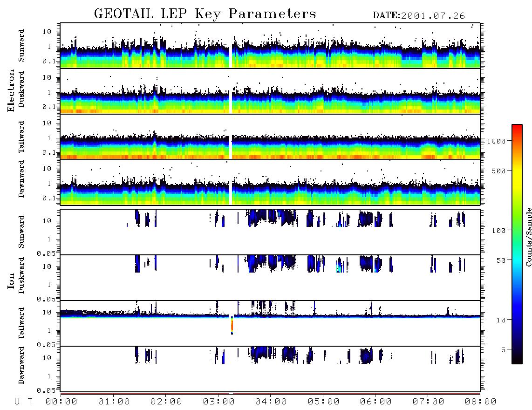Click the Electron Tailward spectrogram panel
This screenshot has height=410, width=532.
270,137
